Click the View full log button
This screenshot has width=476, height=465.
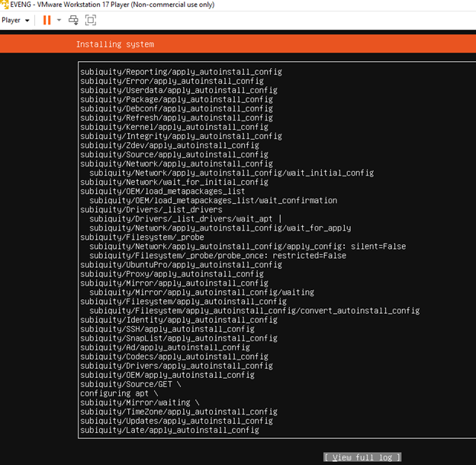pyautogui.click(x=362, y=457)
